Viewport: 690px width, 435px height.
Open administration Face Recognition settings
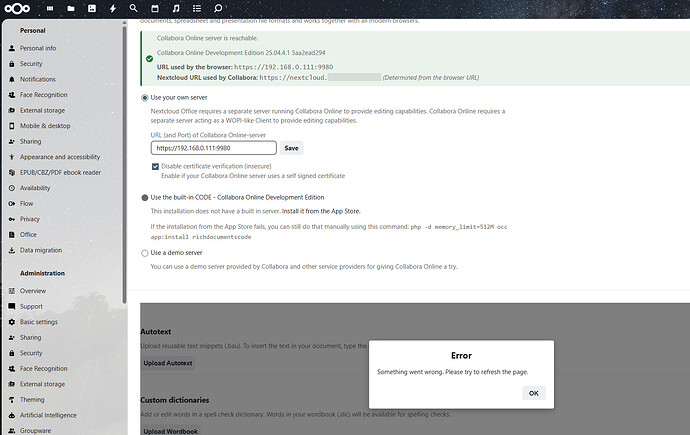44,369
